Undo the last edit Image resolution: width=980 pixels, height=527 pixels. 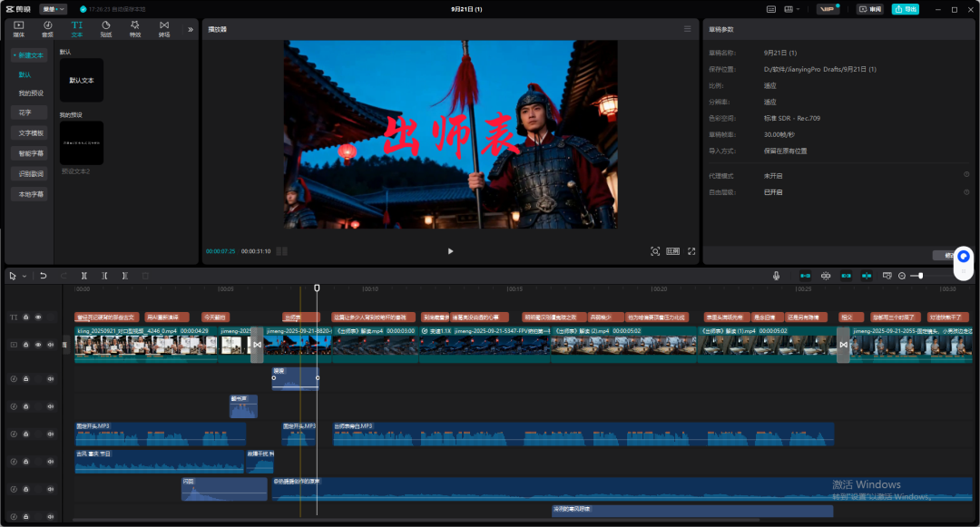click(x=44, y=276)
